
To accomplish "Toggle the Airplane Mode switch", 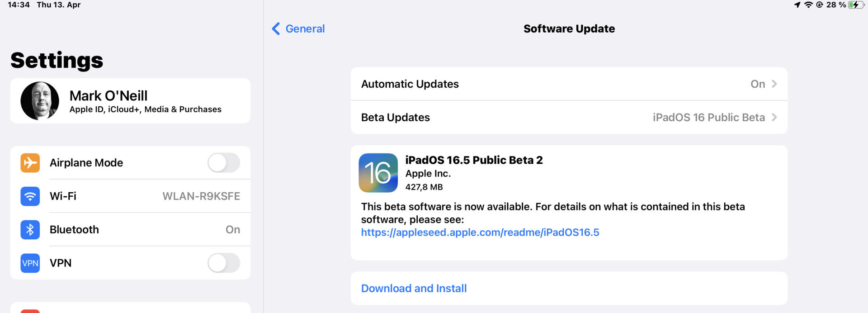I will pos(223,162).
